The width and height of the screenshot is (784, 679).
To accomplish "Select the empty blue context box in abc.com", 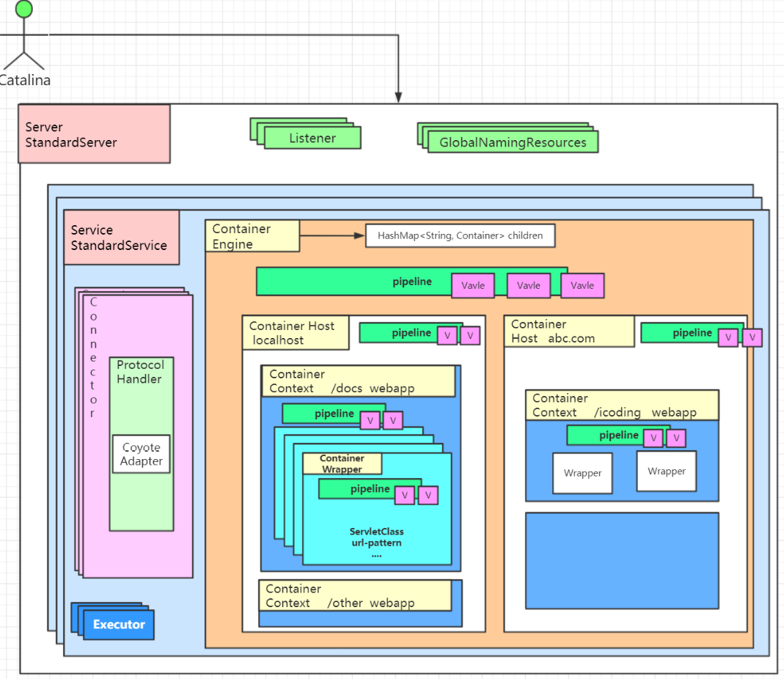I will point(622,560).
